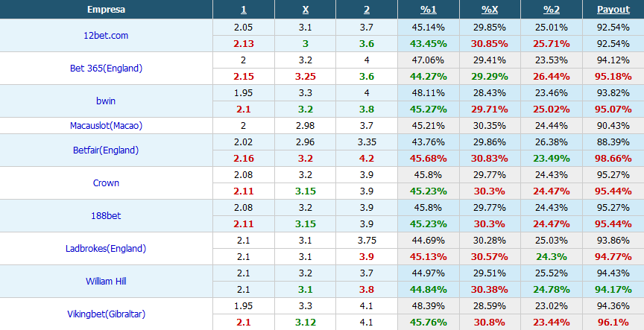Image resolution: width=644 pixels, height=330 pixels.
Task: Select 12bet.com green percentage 43.45%
Action: tap(429, 44)
